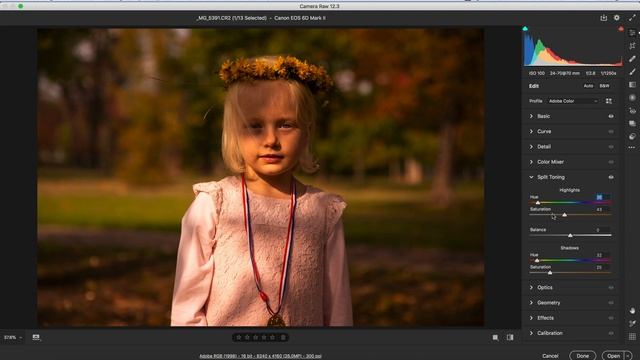Toggle Geometry panel visibility eye
640x360 pixels.
click(x=611, y=303)
